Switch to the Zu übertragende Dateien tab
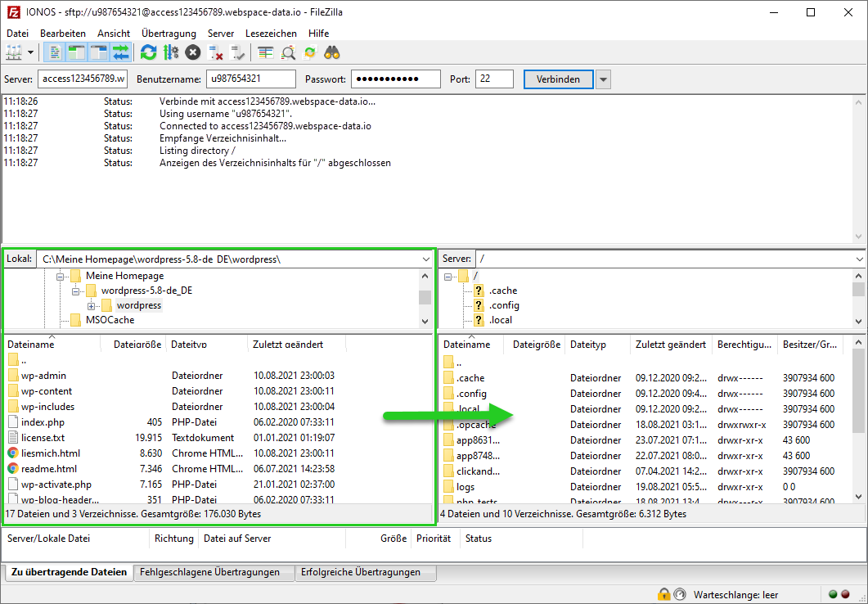868x604 pixels. (70, 572)
